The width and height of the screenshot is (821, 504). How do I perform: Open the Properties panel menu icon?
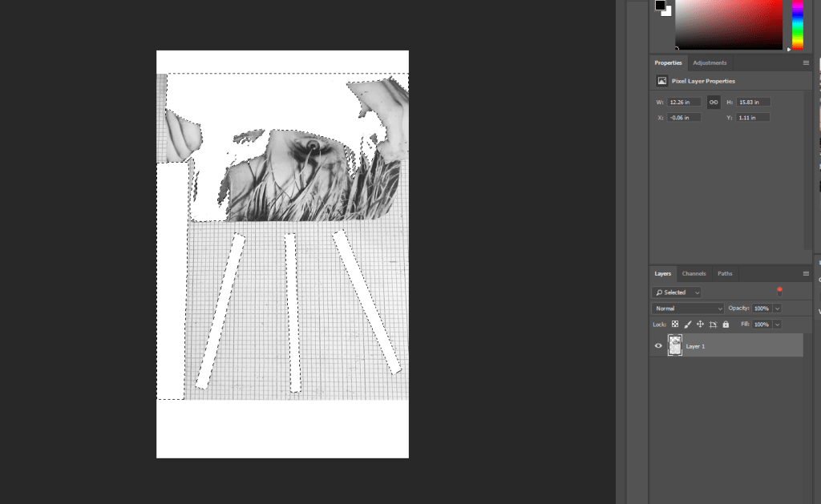click(x=806, y=62)
